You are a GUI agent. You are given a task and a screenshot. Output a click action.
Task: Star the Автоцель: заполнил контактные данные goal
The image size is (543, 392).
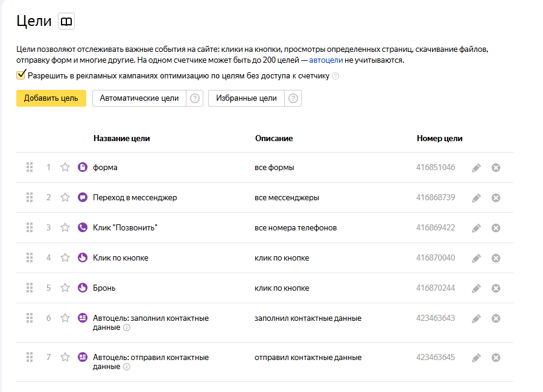tap(65, 318)
